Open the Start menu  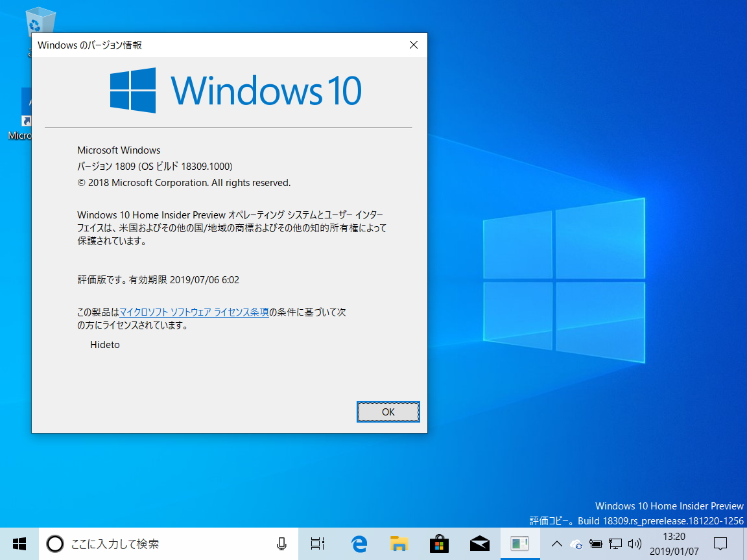(18, 544)
